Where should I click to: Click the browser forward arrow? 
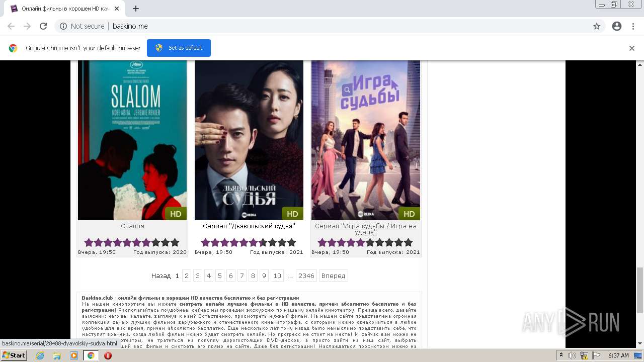27,26
